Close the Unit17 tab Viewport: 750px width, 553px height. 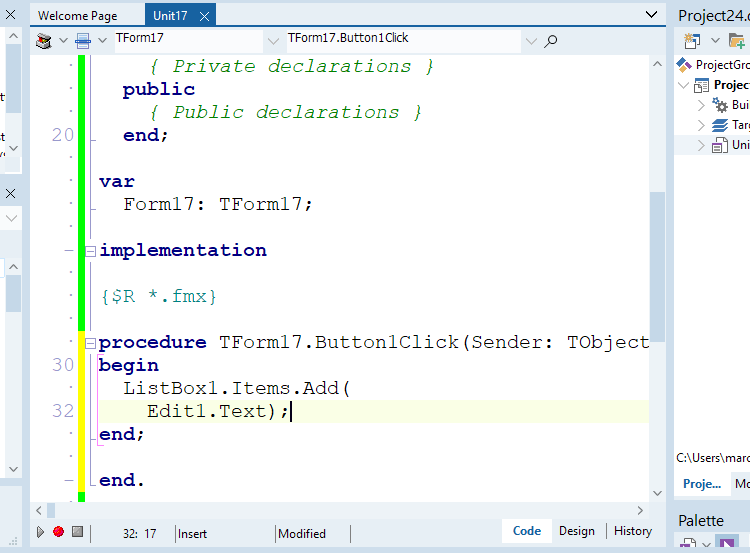(x=203, y=16)
